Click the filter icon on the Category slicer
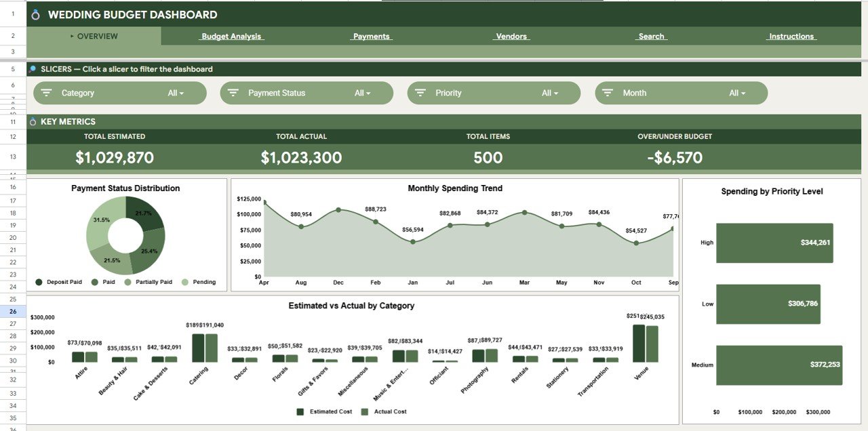The width and height of the screenshot is (868, 431). (x=46, y=93)
